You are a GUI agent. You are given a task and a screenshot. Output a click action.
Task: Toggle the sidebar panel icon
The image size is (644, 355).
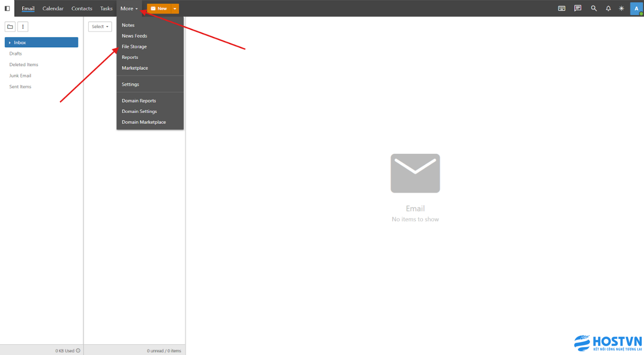(7, 9)
